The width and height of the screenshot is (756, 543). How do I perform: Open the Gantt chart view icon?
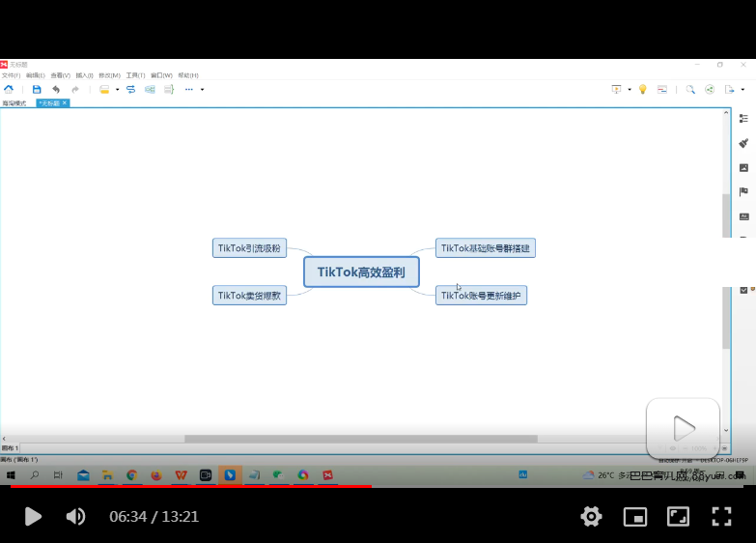pos(662,89)
